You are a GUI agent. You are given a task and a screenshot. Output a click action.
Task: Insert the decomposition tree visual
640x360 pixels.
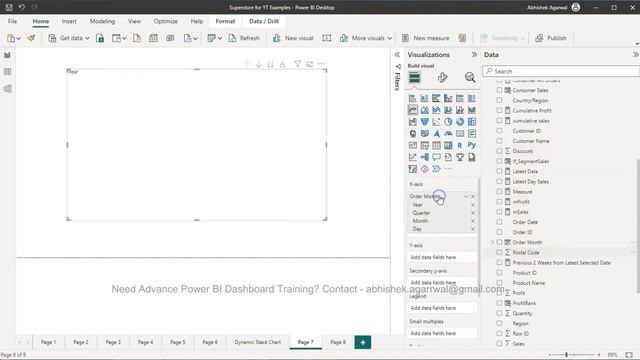[424, 157]
